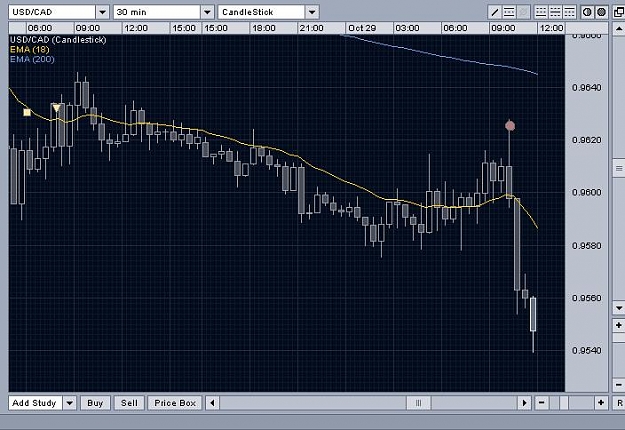Detach chart with the overlapping windows icon
This screenshot has width=625, height=430.
pos(619,12)
